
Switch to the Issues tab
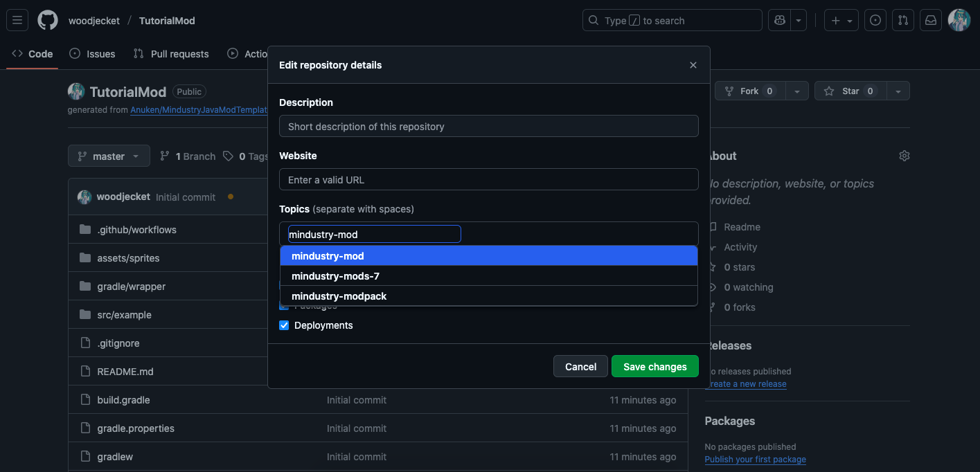[x=92, y=53]
